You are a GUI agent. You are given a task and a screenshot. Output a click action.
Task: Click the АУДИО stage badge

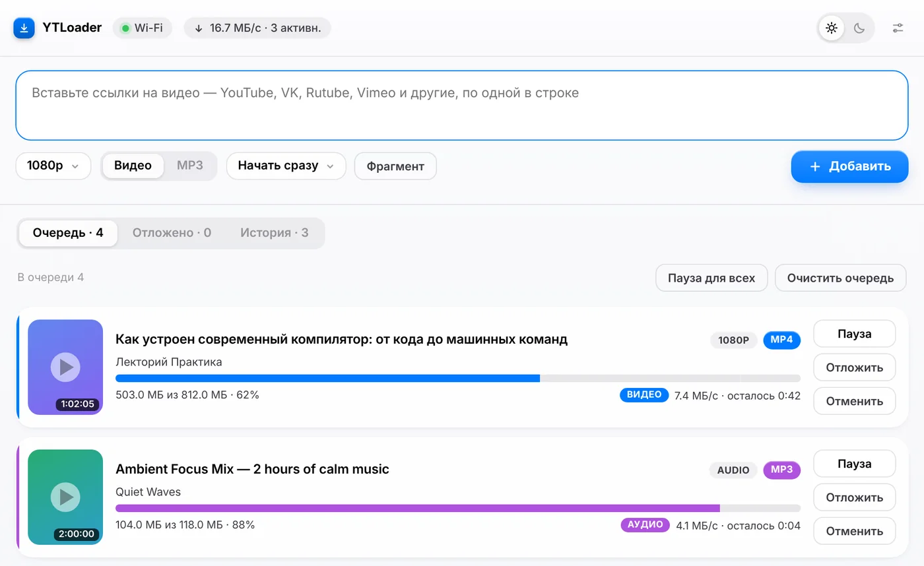click(x=645, y=525)
